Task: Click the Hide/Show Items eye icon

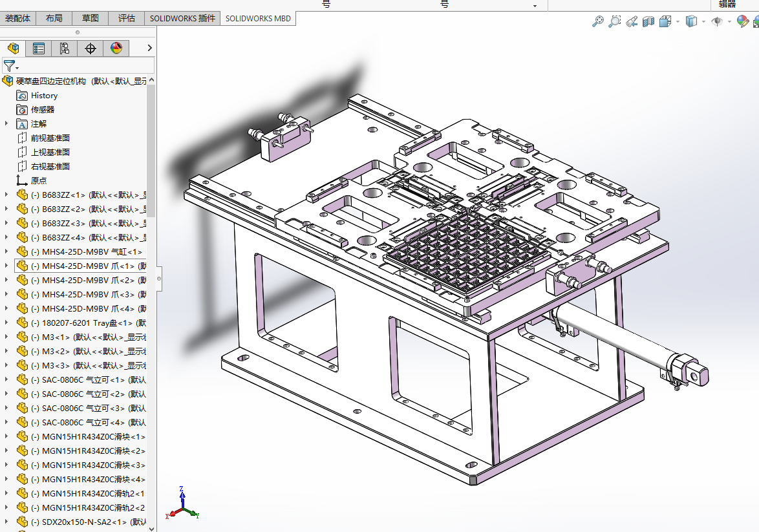Action: 717,21
